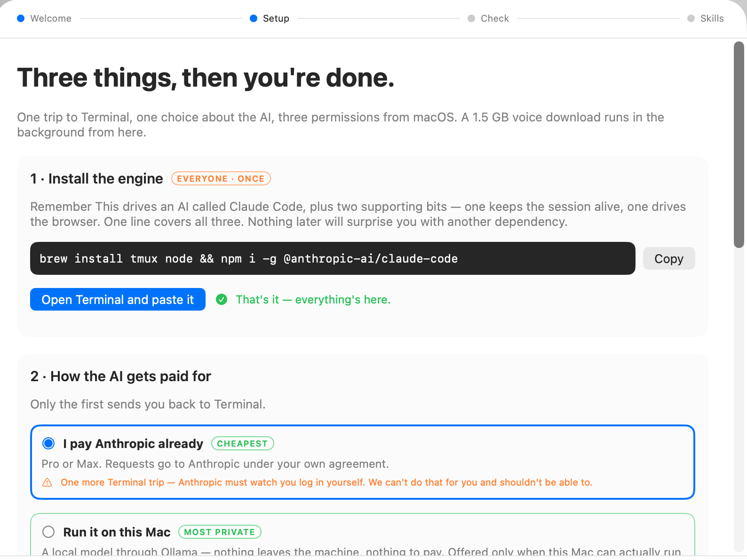
Task: Click the "1 · Install the engine" heading
Action: pyautogui.click(x=96, y=179)
